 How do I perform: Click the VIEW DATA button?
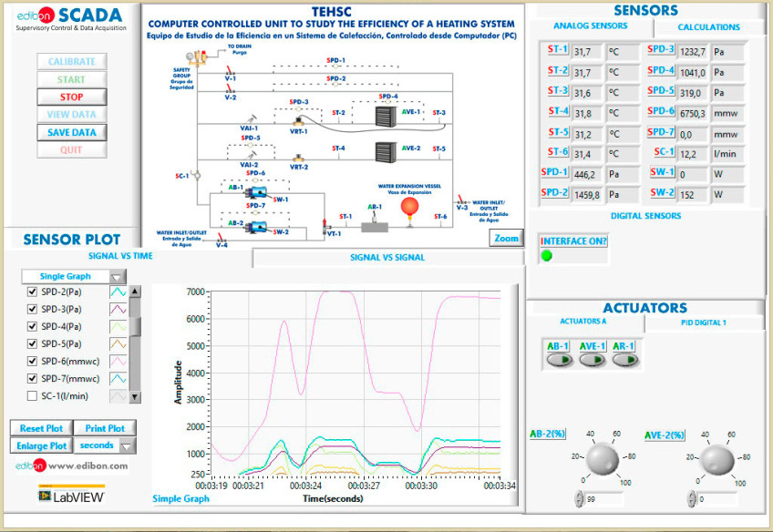tap(72, 115)
